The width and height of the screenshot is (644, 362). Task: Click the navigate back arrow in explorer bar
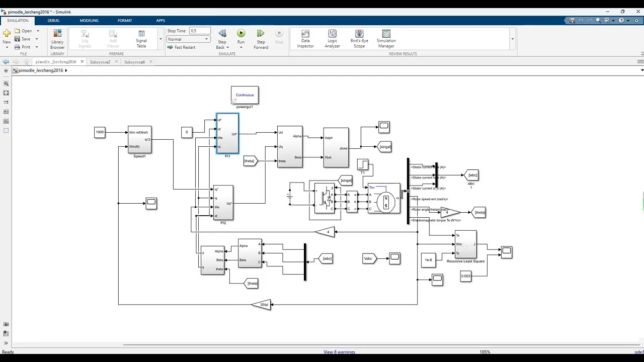pos(6,62)
